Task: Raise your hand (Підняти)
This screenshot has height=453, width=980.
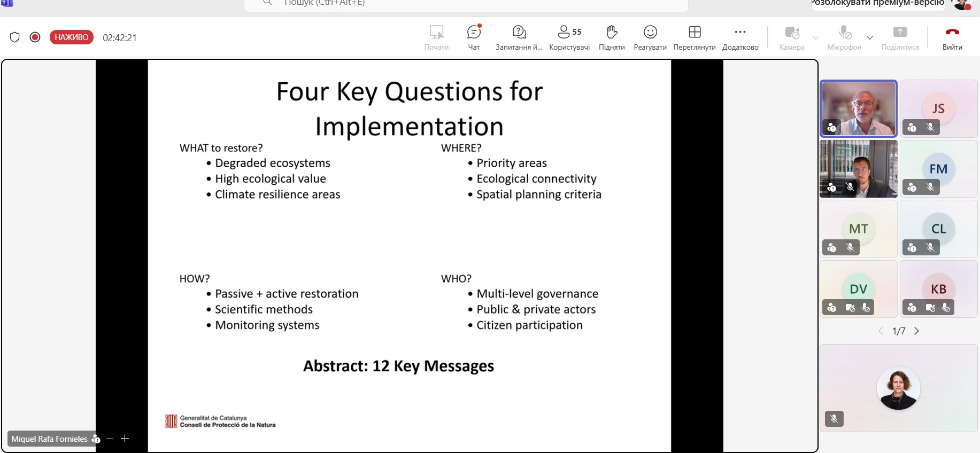Action: (612, 37)
